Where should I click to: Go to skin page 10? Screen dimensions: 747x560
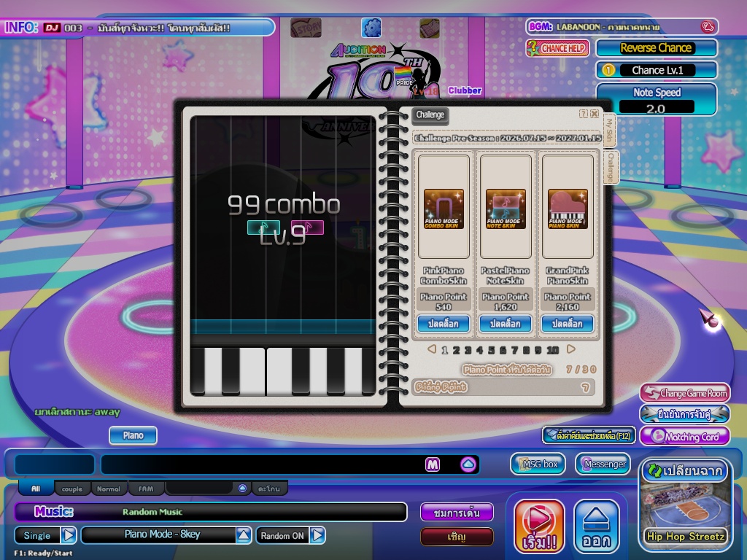pos(552,351)
